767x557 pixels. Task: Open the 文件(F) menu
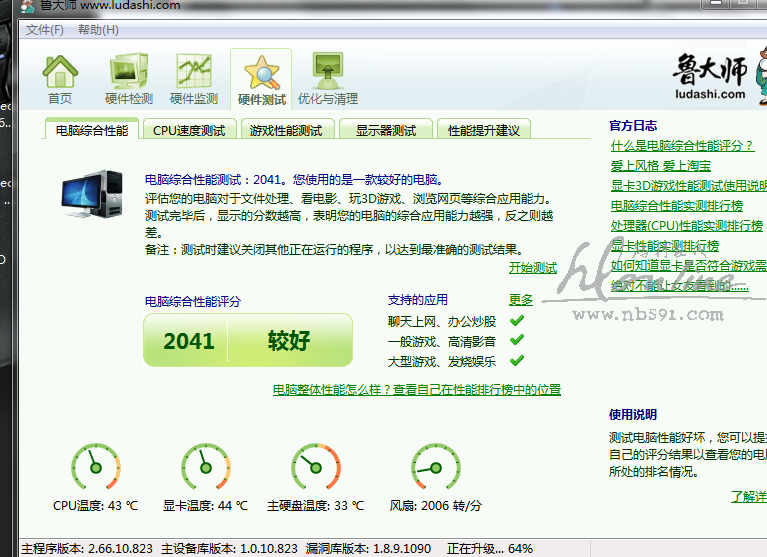coord(45,30)
